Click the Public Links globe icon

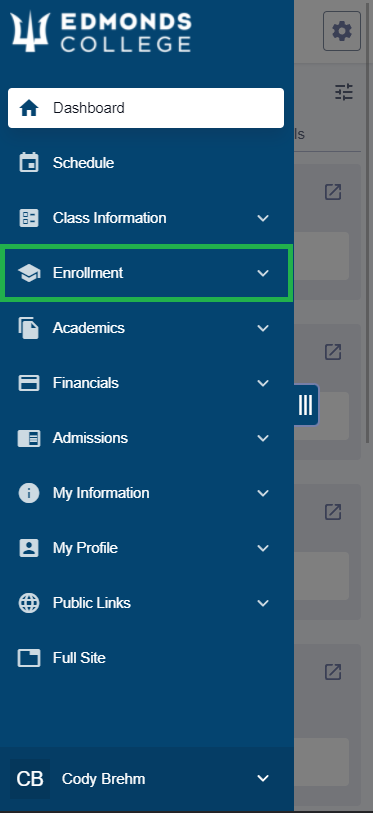(29, 603)
